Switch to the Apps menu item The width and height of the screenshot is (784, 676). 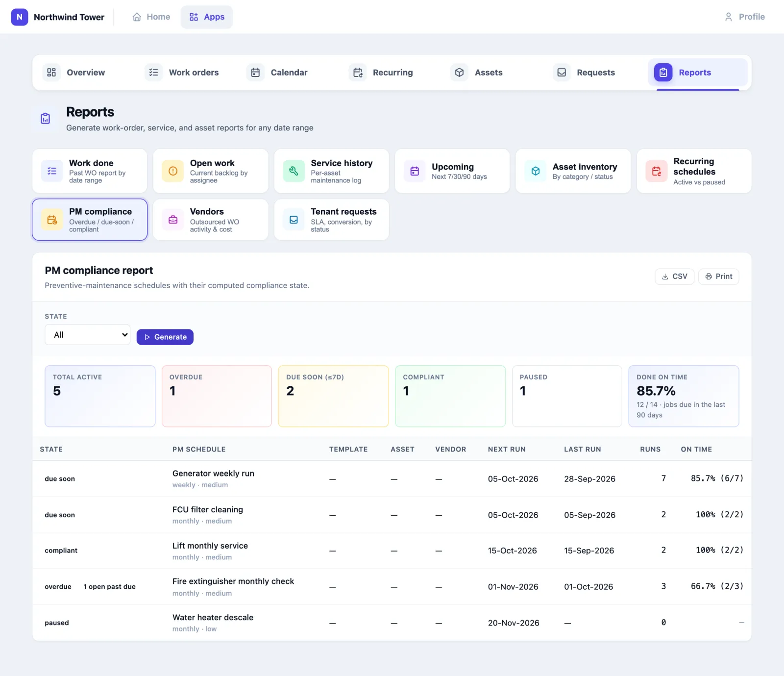207,17
